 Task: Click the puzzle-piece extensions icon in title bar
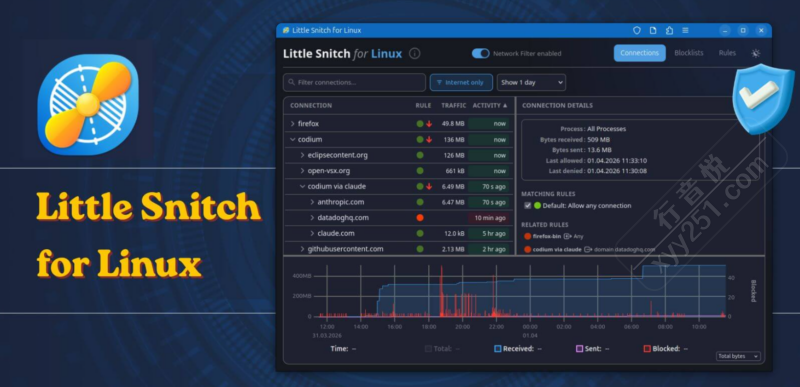click(669, 31)
